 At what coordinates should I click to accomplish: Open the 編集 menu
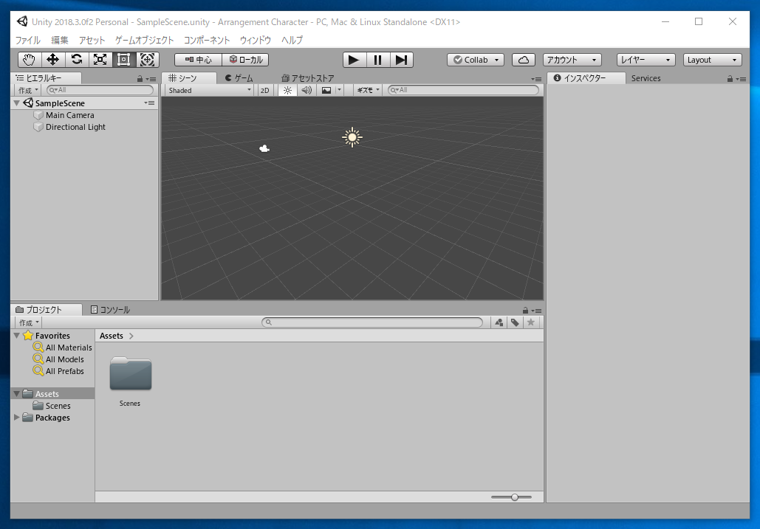point(60,40)
